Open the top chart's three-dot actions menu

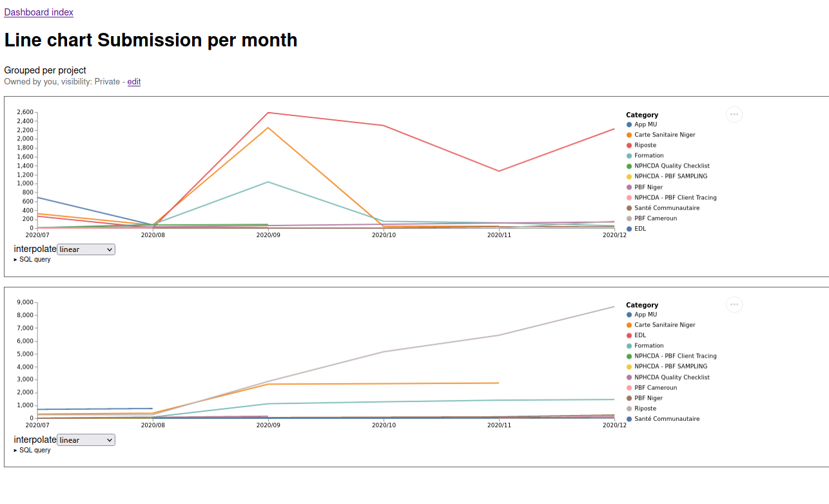coord(734,115)
